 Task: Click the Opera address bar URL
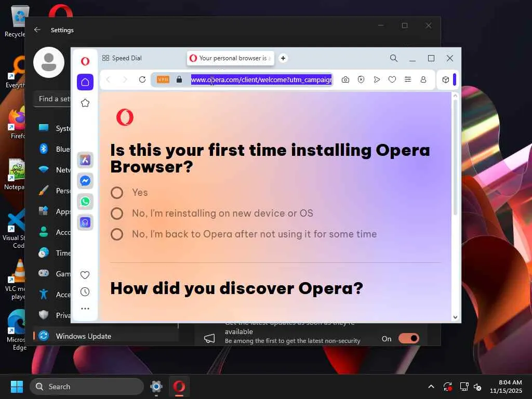[261, 79]
